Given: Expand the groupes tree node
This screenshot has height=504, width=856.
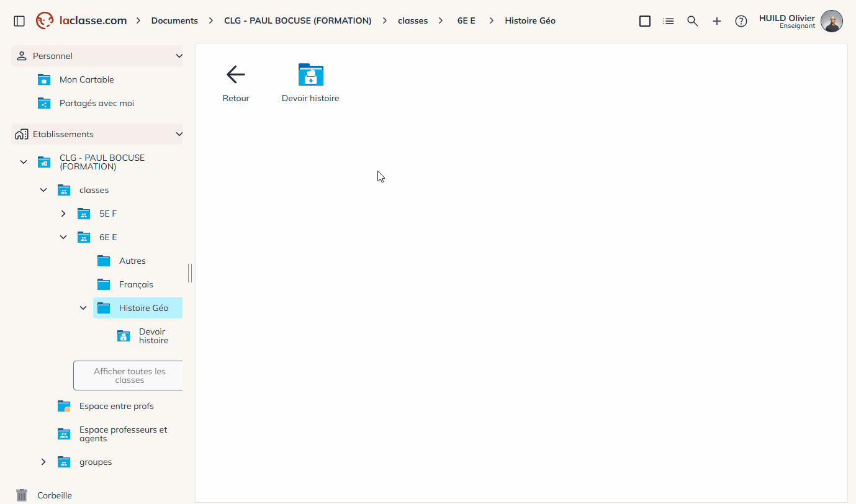Looking at the screenshot, I should point(43,462).
